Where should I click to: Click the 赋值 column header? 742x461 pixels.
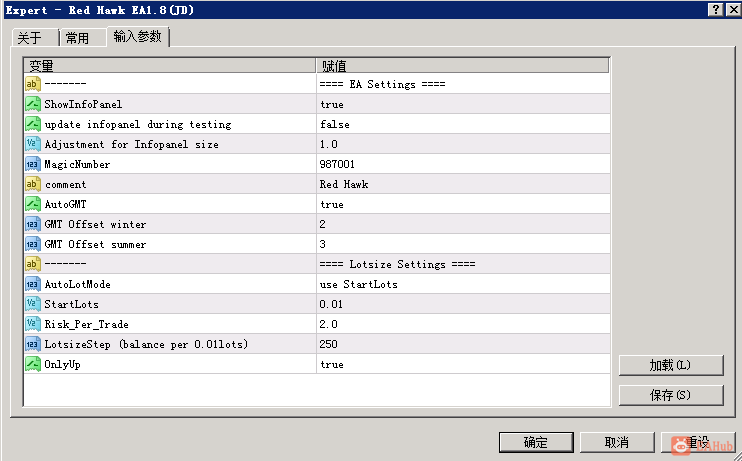(463, 65)
